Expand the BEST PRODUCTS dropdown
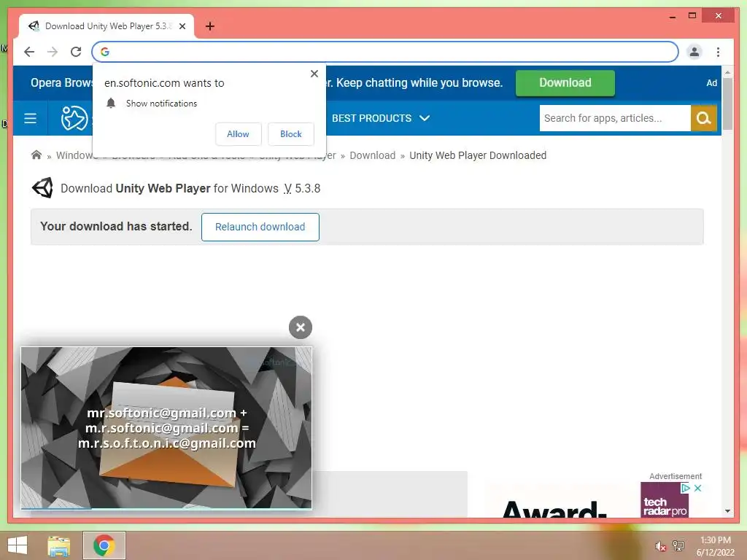The width and height of the screenshot is (747, 560). pos(381,118)
